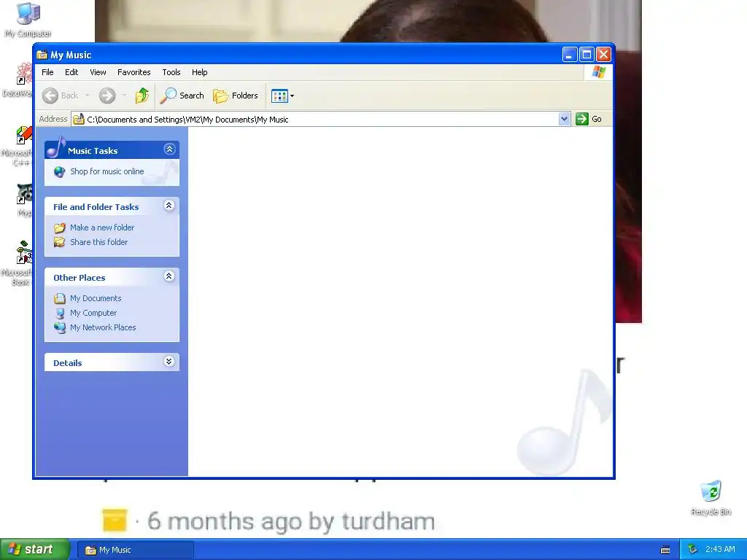Click the keyboard tray icon
Viewport: 747px width, 560px height.
coord(665,550)
